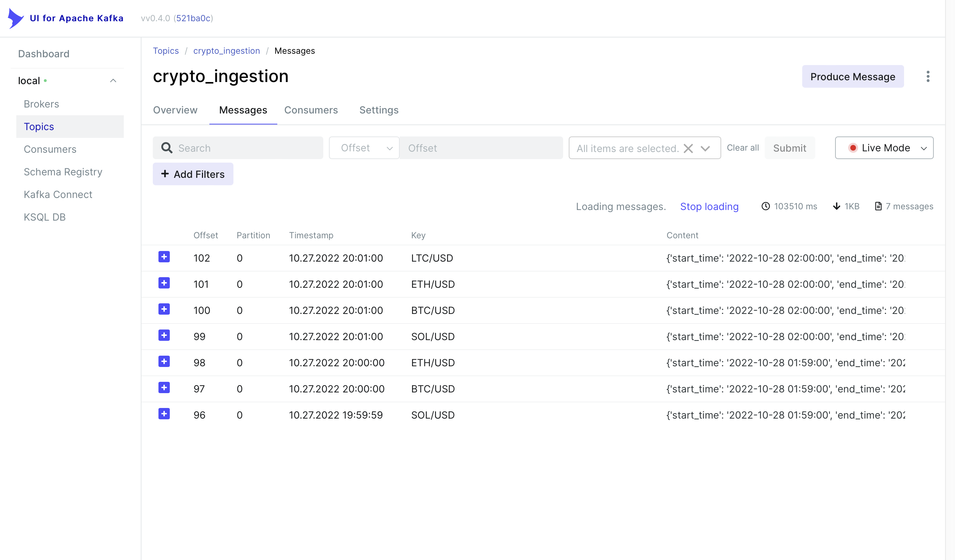Viewport: 955px width, 560px height.
Task: Switch to the Overview tab
Action: (175, 110)
